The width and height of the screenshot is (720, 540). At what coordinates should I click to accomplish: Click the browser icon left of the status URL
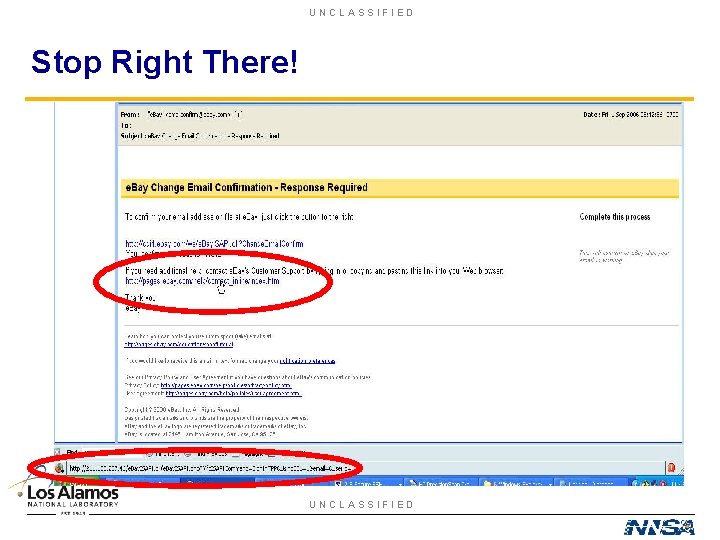59,468
